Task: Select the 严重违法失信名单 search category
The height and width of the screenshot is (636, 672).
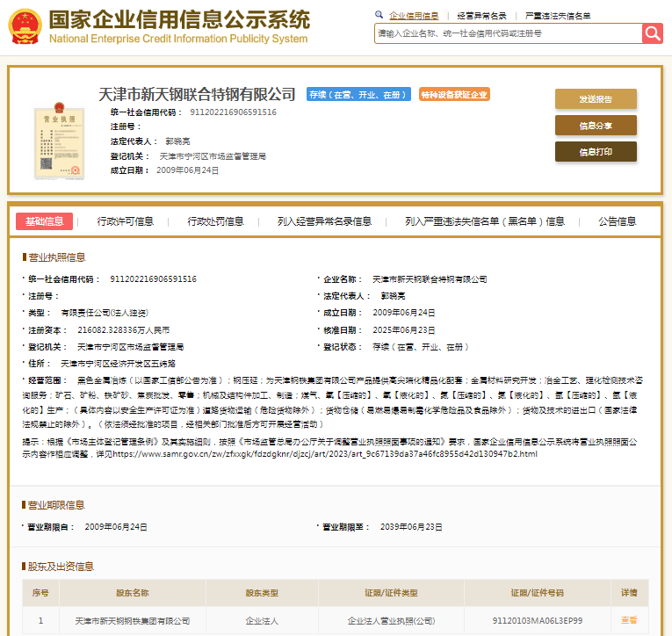Action: [x=558, y=16]
